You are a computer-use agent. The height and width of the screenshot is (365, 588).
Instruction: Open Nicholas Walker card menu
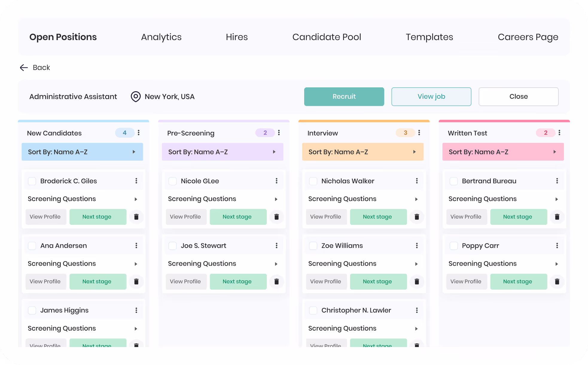417,181
